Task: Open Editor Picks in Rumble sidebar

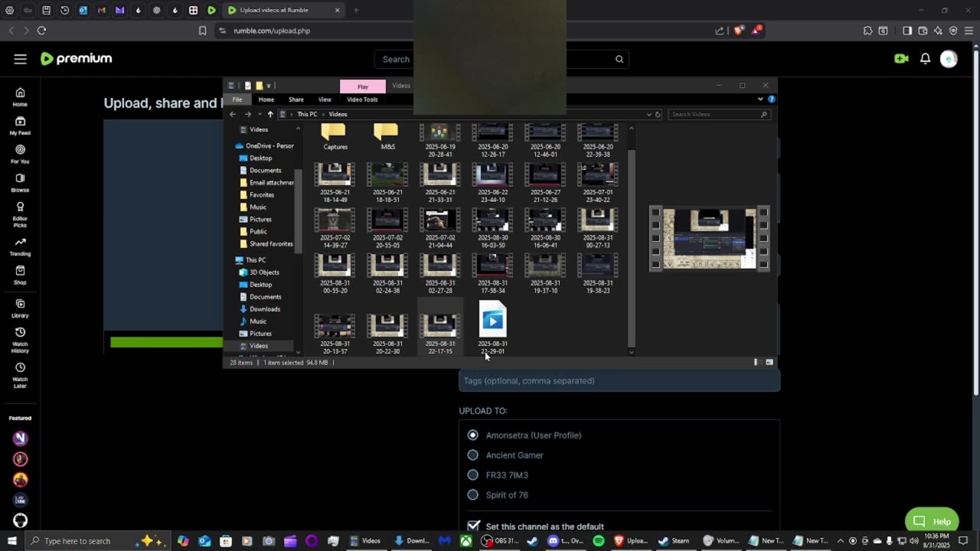Action: click(x=20, y=214)
